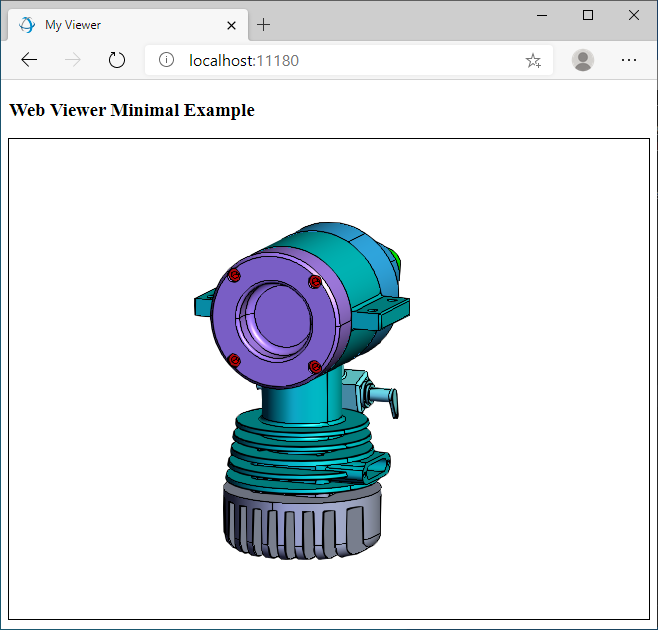Pick the top-left red screw on cover
The height and width of the screenshot is (630, 658).
(x=233, y=275)
